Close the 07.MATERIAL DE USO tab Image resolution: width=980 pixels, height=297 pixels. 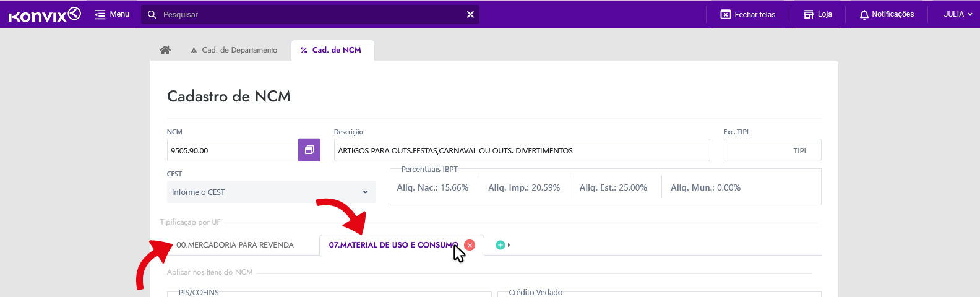click(470, 245)
